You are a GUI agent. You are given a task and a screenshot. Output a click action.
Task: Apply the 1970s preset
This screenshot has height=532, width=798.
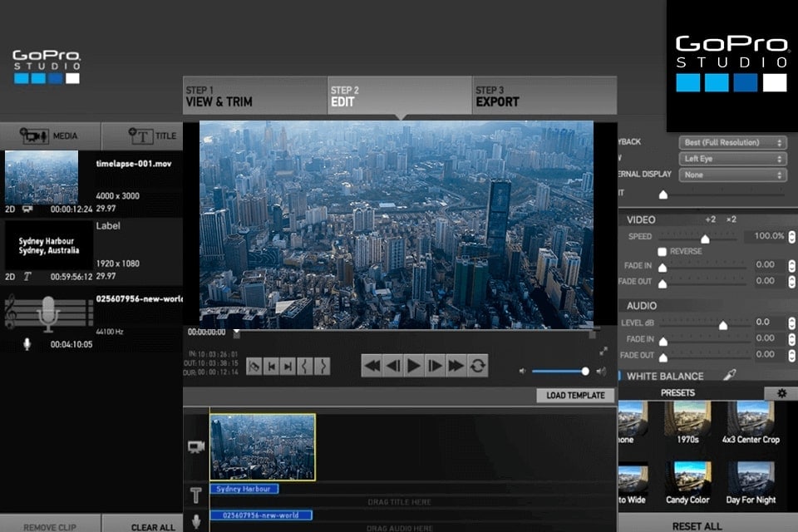687,422
